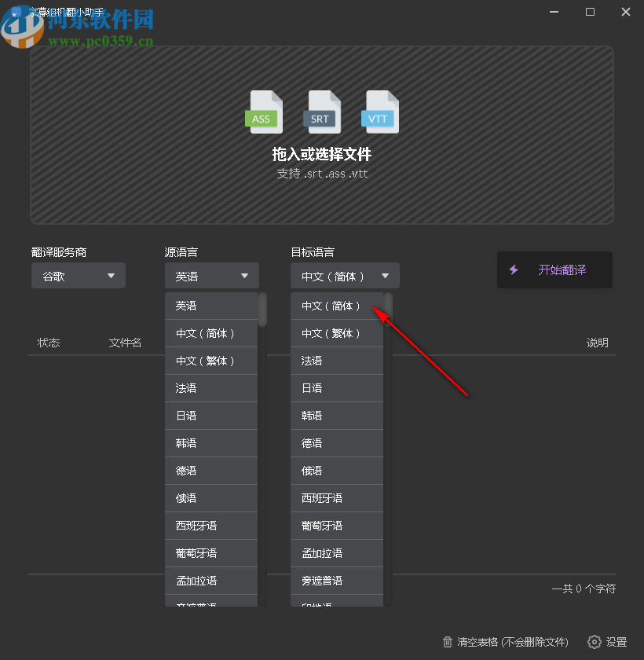This screenshot has height=660, width=644.
Task: Click the VTT file format icon
Action: (379, 110)
